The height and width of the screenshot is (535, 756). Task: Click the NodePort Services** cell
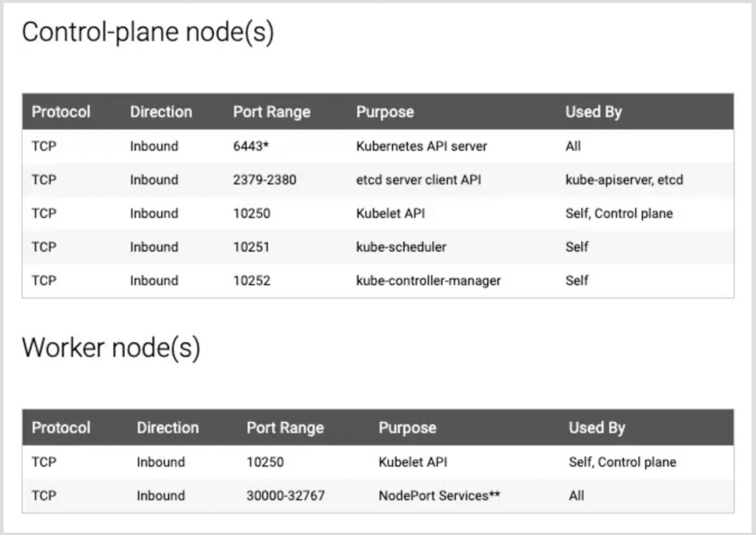[x=439, y=495]
